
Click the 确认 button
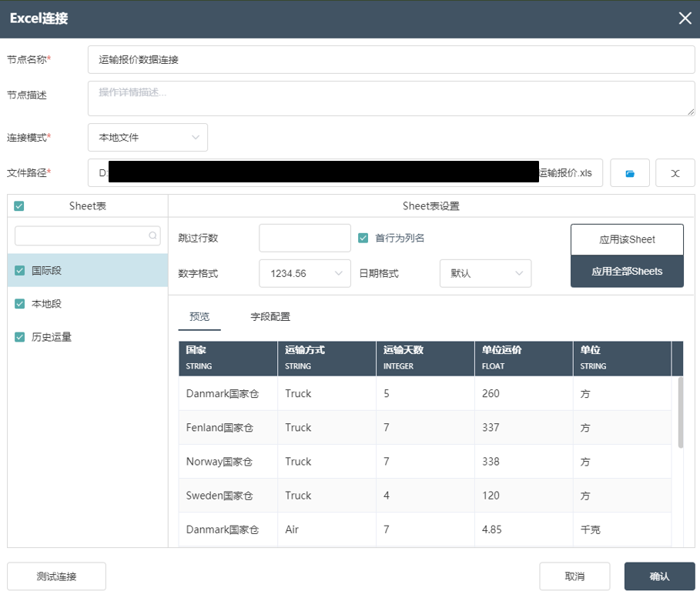tap(659, 576)
